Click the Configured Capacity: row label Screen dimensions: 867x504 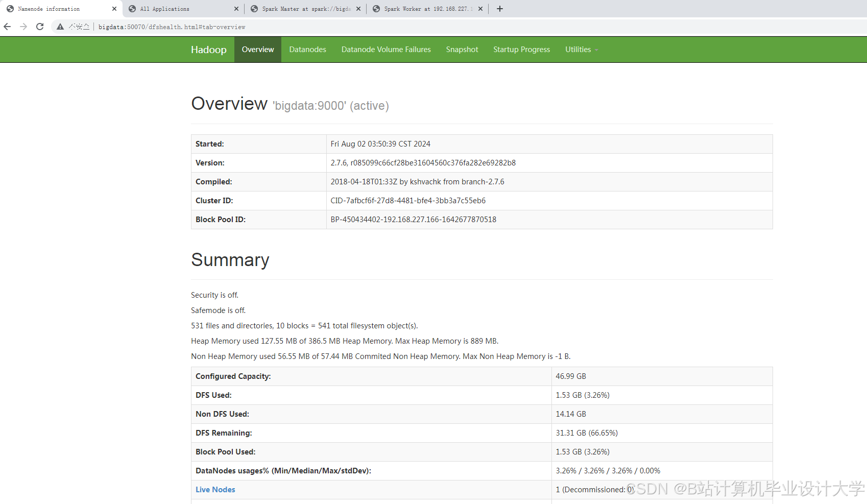[x=233, y=376]
